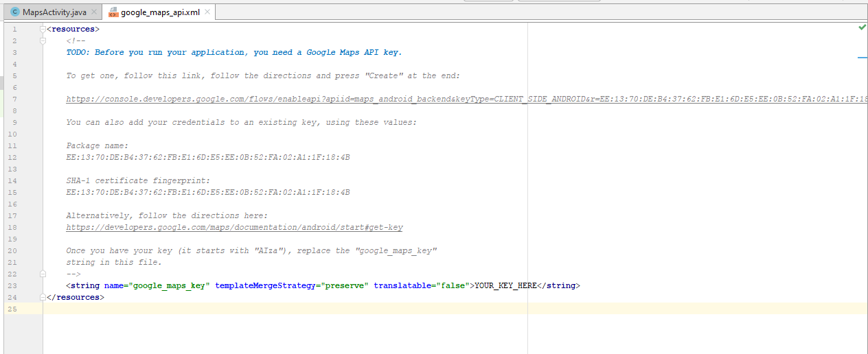The image size is (868, 354).
Task: Click the Java class icon on MapsActivity.java tab
Action: coord(14,12)
